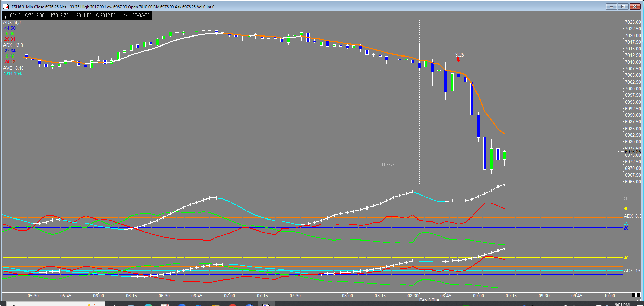Close the ESH6 chart window
Image resolution: width=644 pixels, height=306 pixels.
[x=635, y=7]
